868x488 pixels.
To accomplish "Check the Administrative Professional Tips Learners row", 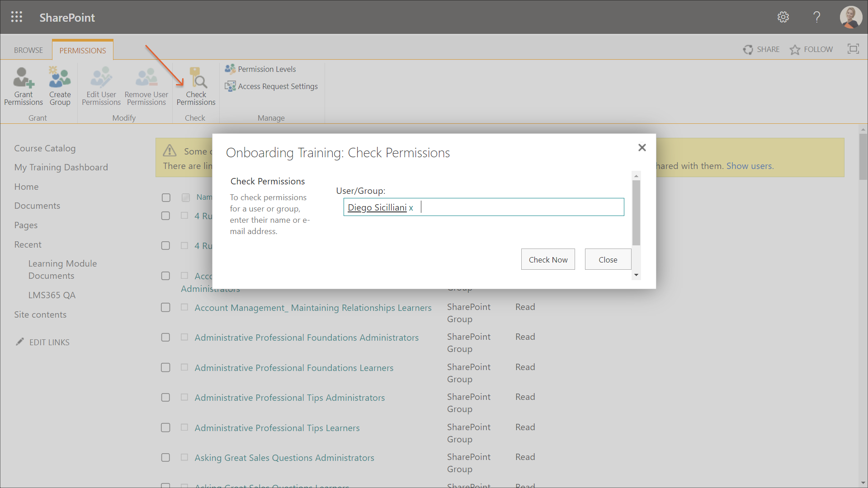I will click(166, 427).
